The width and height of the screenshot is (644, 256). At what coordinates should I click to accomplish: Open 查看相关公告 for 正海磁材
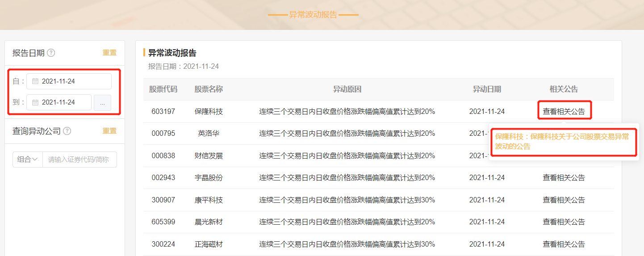tap(564, 244)
